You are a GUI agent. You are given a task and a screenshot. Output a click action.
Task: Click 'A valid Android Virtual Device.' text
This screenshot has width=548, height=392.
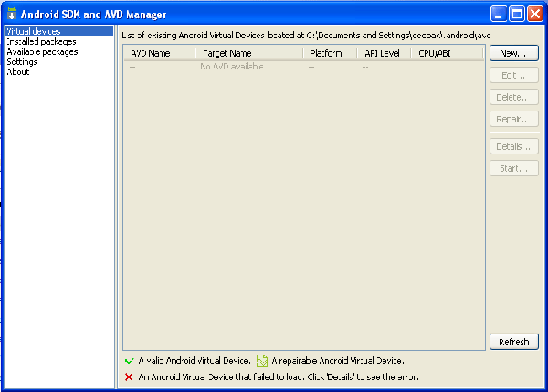click(195, 361)
